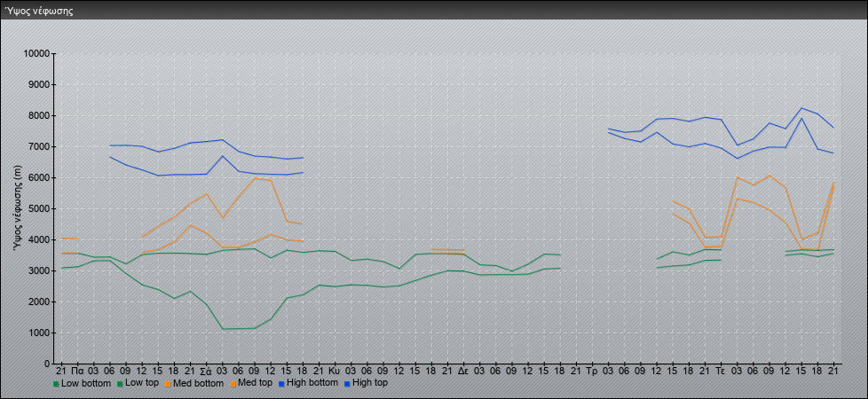Click the 8000 y-axis value

click(39, 116)
